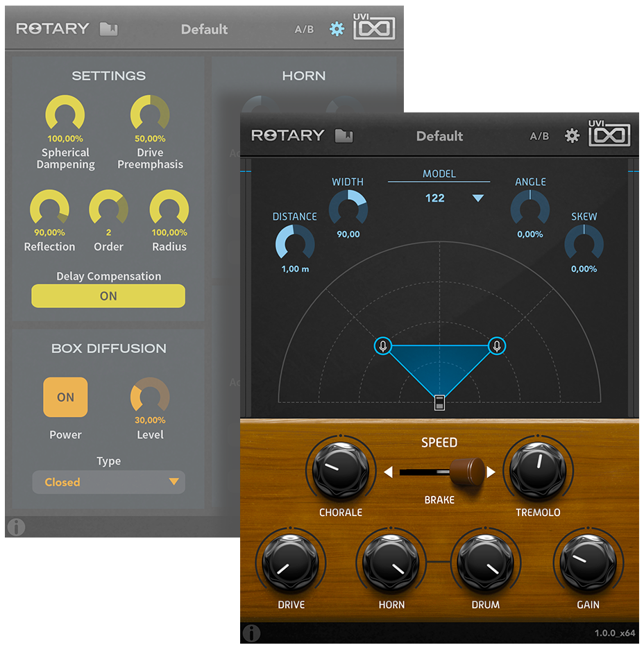Toggle Box Diffusion Power ON button
This screenshot has width=644, height=652.
click(65, 397)
